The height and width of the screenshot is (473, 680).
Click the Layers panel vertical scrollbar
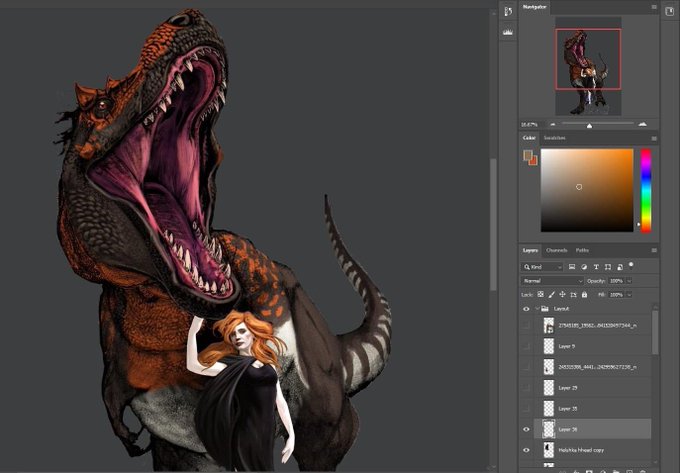tap(655, 332)
